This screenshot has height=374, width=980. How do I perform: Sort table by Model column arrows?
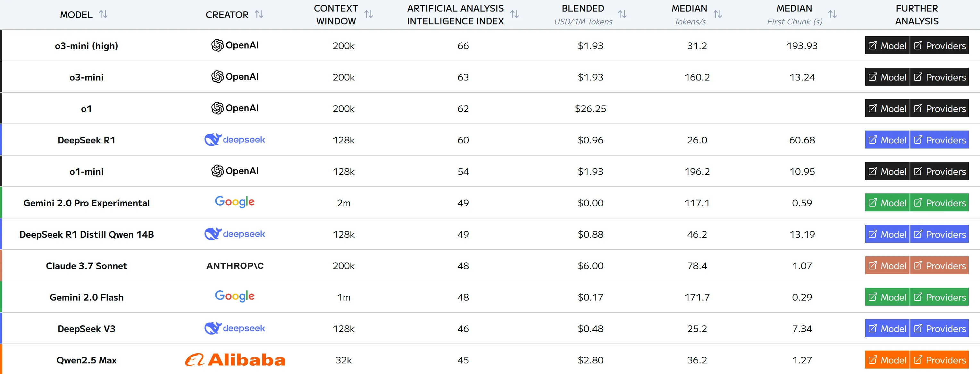pos(103,14)
